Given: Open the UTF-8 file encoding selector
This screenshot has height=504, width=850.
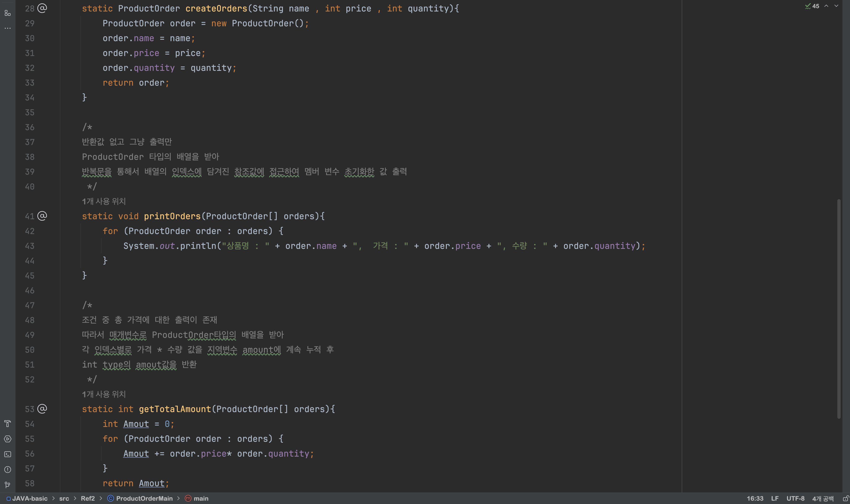Looking at the screenshot, I should (x=795, y=498).
